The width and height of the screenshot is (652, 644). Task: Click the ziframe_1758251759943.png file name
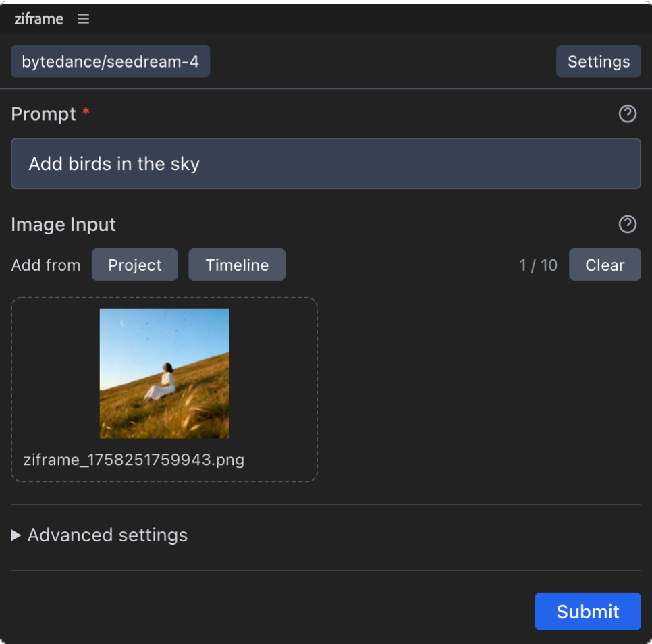[x=134, y=460]
